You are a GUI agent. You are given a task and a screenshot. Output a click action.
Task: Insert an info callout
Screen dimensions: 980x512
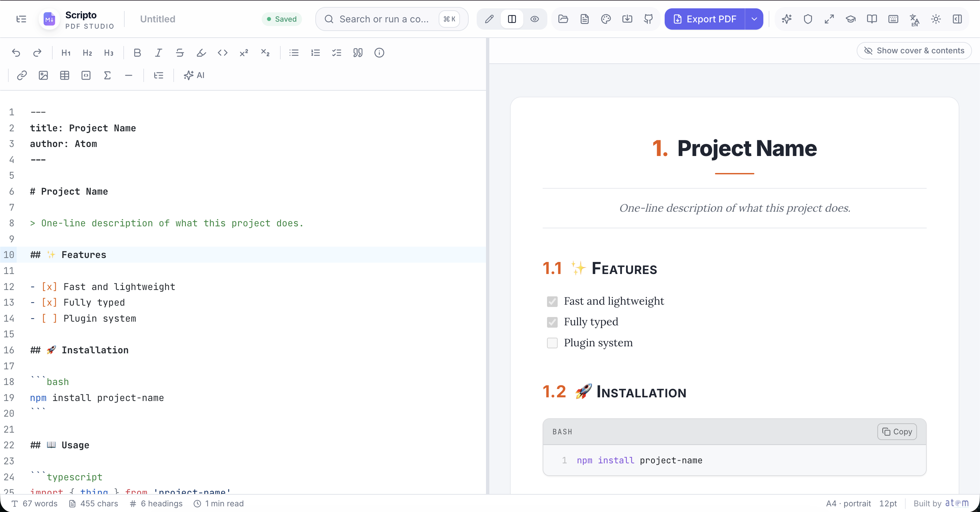(379, 53)
